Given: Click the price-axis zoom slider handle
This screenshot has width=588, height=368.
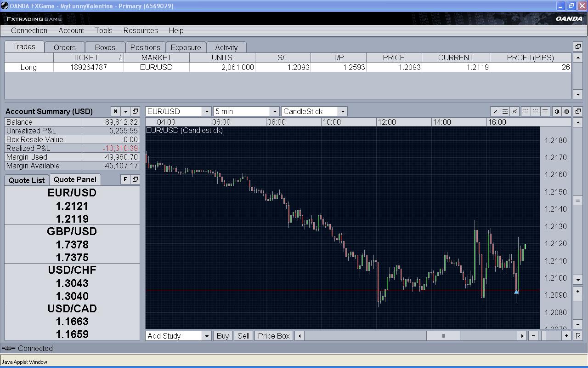Looking at the screenshot, I should (x=578, y=299).
